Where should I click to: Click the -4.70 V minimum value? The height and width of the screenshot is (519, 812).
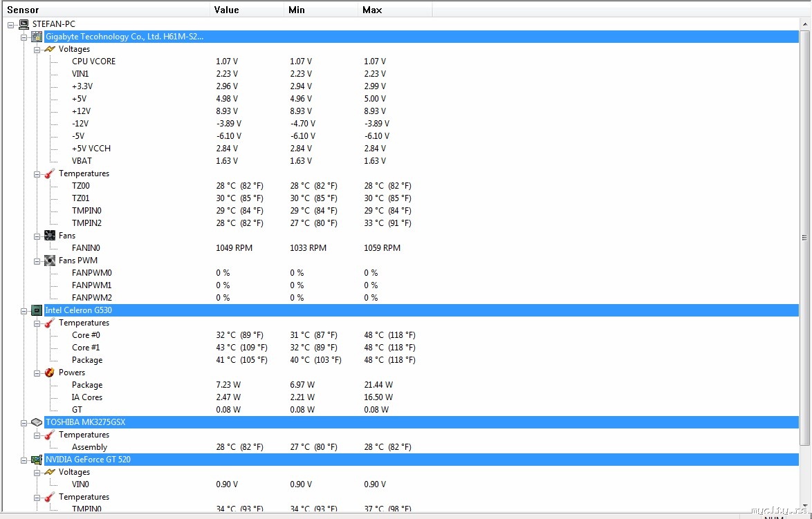303,124
